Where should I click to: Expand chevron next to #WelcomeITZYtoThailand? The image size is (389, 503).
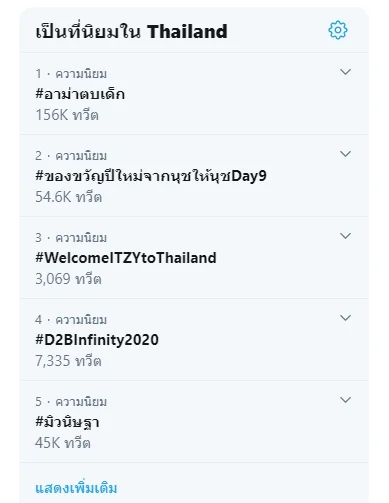pyautogui.click(x=345, y=236)
